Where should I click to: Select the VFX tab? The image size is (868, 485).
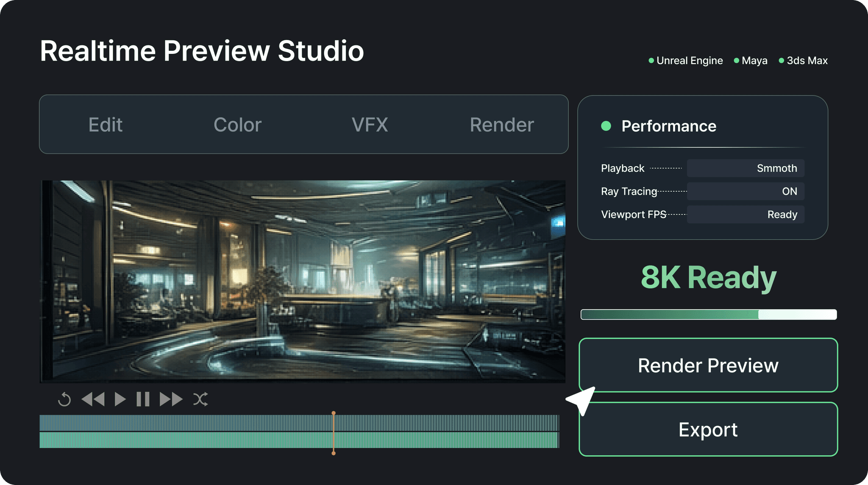(x=370, y=125)
